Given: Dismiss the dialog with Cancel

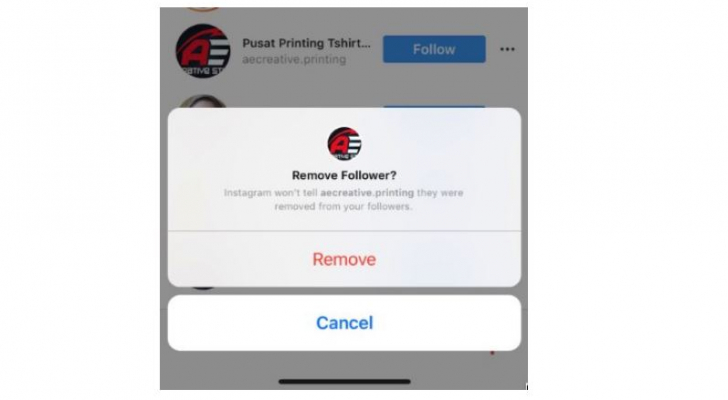Looking at the screenshot, I should (344, 323).
